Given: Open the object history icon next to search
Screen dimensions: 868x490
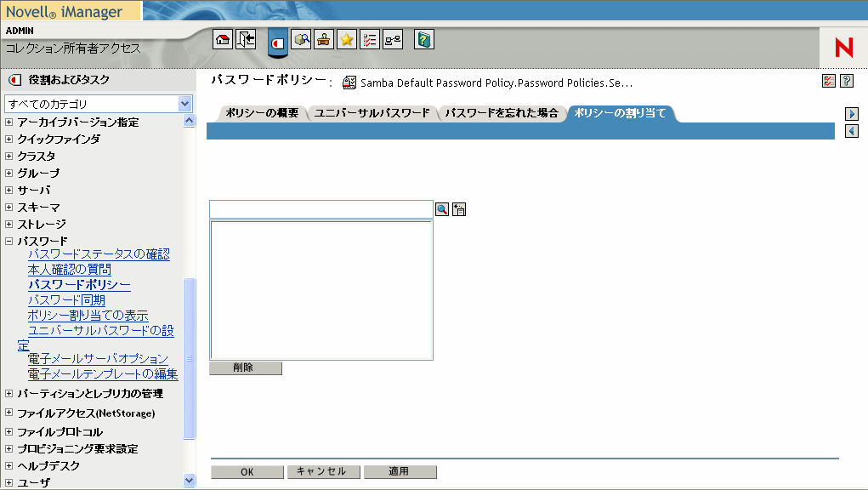Looking at the screenshot, I should (458, 208).
